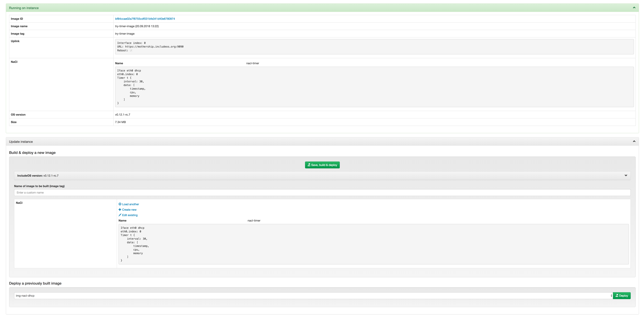
Task: Collapse the Running on instance panel chevron
Action: click(x=634, y=8)
